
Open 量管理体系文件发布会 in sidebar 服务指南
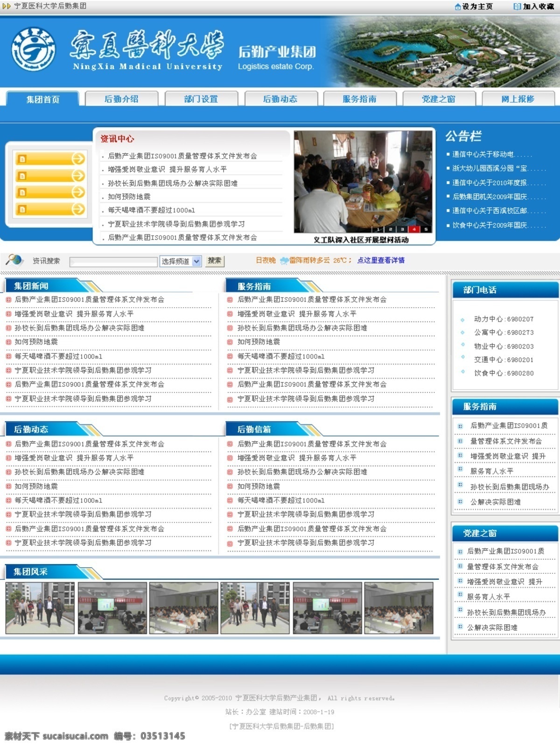(x=506, y=441)
